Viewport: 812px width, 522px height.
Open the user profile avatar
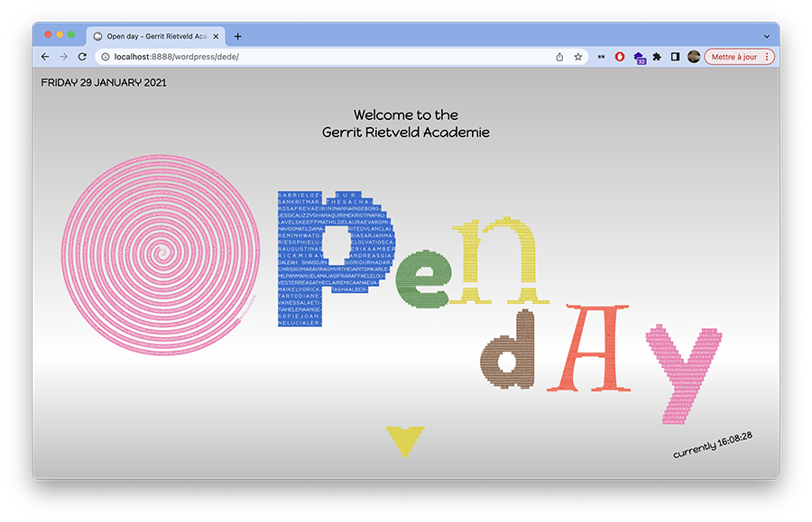click(x=694, y=57)
